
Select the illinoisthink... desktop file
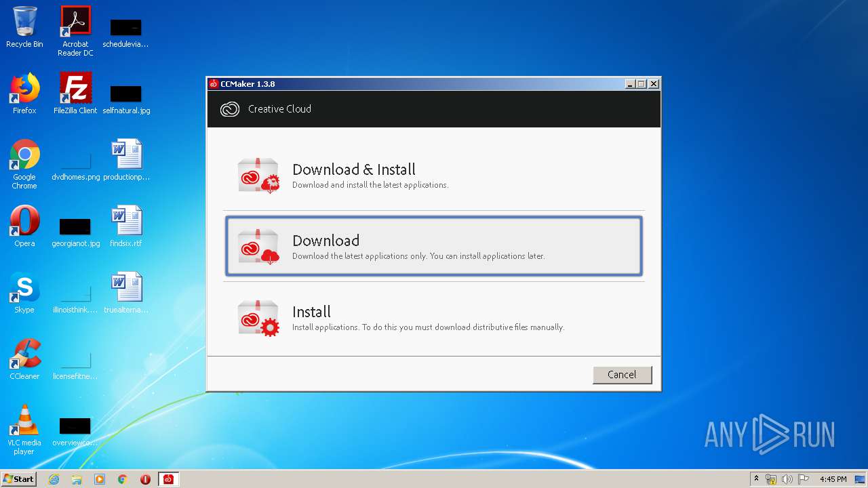pyautogui.click(x=75, y=300)
